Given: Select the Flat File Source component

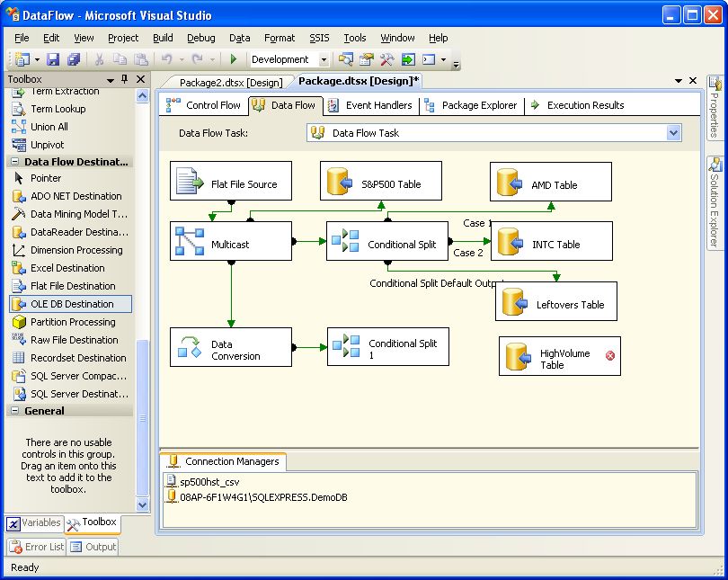Looking at the screenshot, I should point(231,181).
